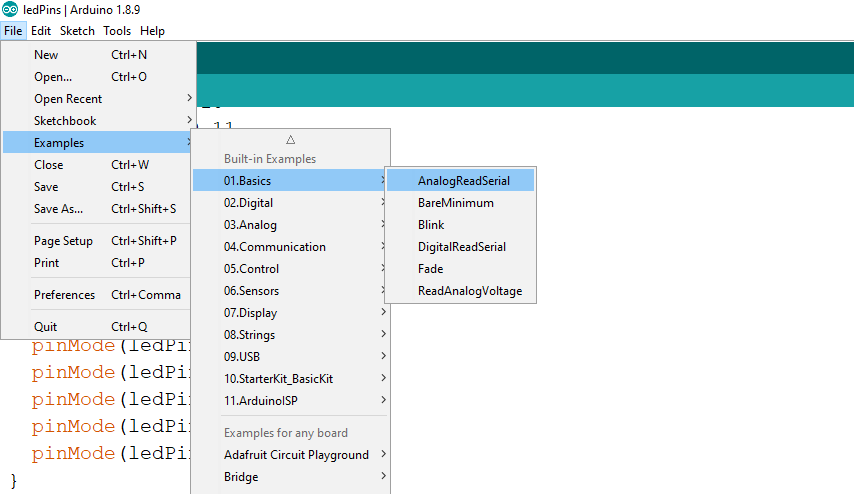Viewport: 854px width, 494px height.
Task: Expand the 02.Digital examples category
Action: [290, 203]
